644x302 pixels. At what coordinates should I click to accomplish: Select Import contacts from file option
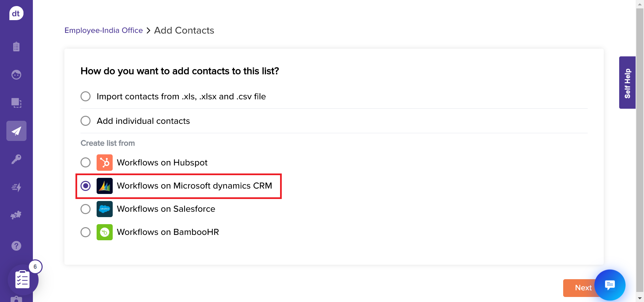86,97
